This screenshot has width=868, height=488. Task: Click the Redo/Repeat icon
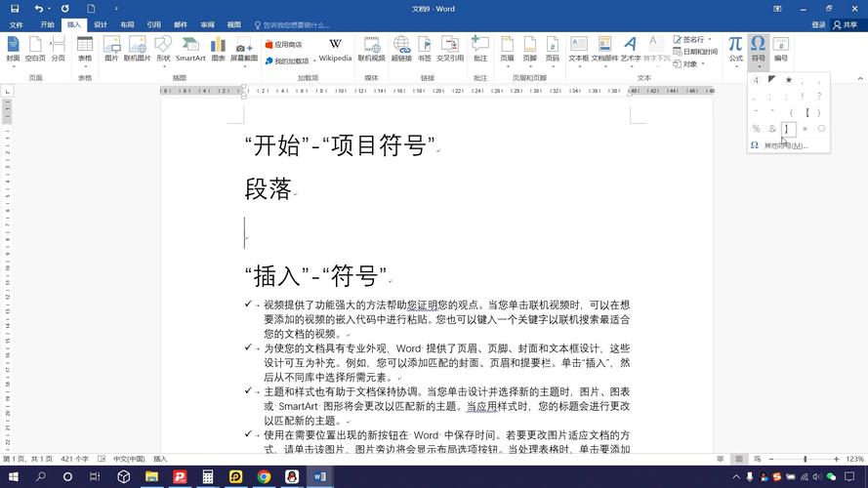64,9
